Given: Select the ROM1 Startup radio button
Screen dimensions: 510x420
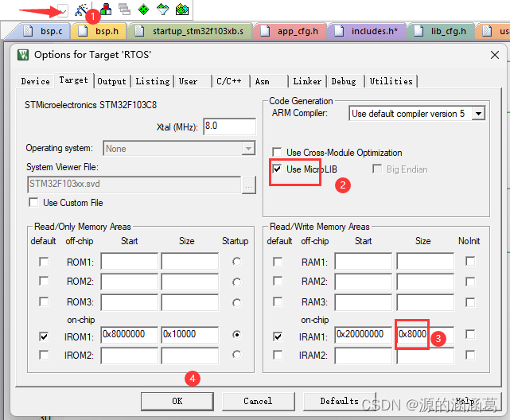Looking at the screenshot, I should [x=237, y=262].
